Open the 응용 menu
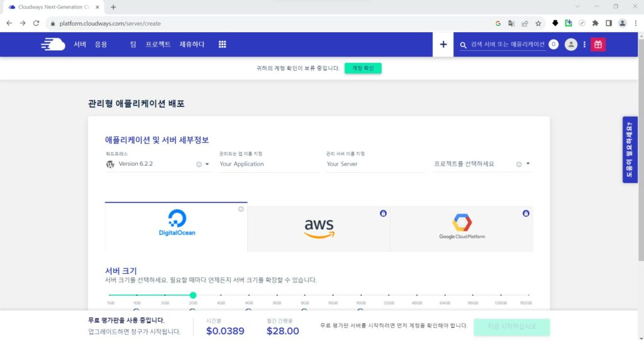Image resolution: width=644 pixels, height=340 pixels. (x=101, y=45)
